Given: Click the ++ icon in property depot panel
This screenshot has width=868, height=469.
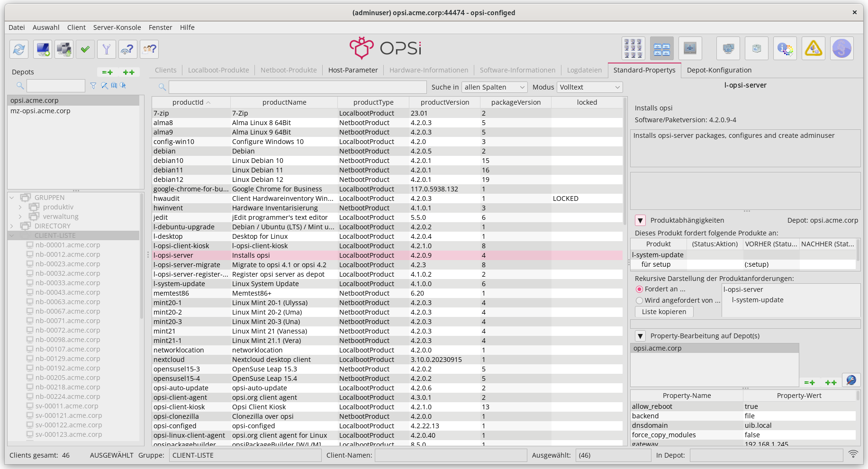Looking at the screenshot, I should click(x=831, y=382).
